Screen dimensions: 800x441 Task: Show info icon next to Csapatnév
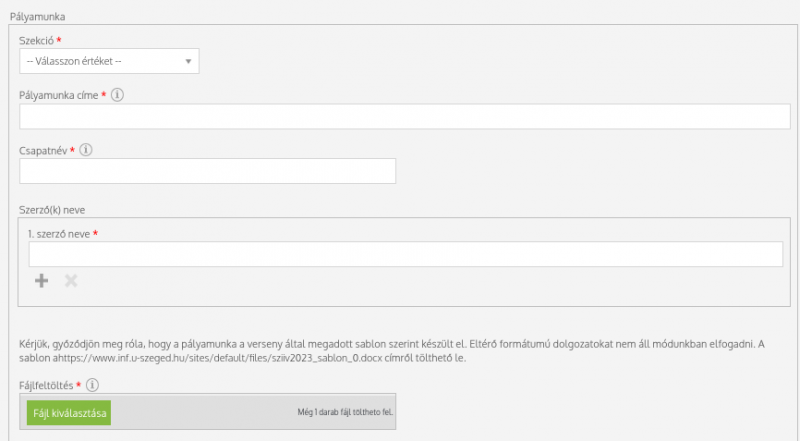click(x=86, y=150)
